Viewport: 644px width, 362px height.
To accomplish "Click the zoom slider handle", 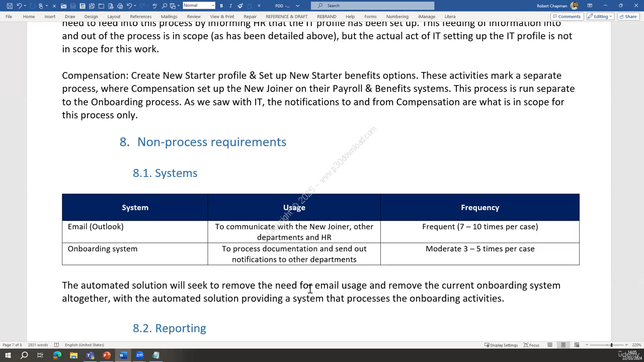I will [x=611, y=345].
